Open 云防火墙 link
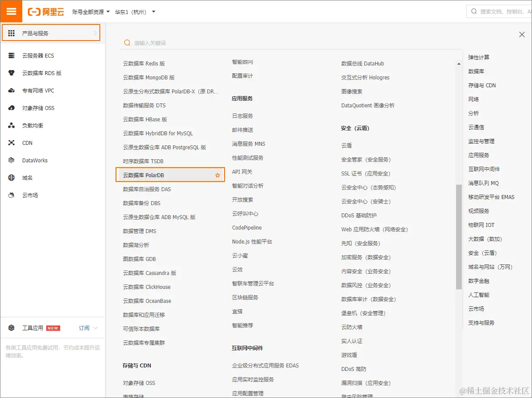Image resolution: width=532 pixels, height=398 pixels. coord(351,327)
